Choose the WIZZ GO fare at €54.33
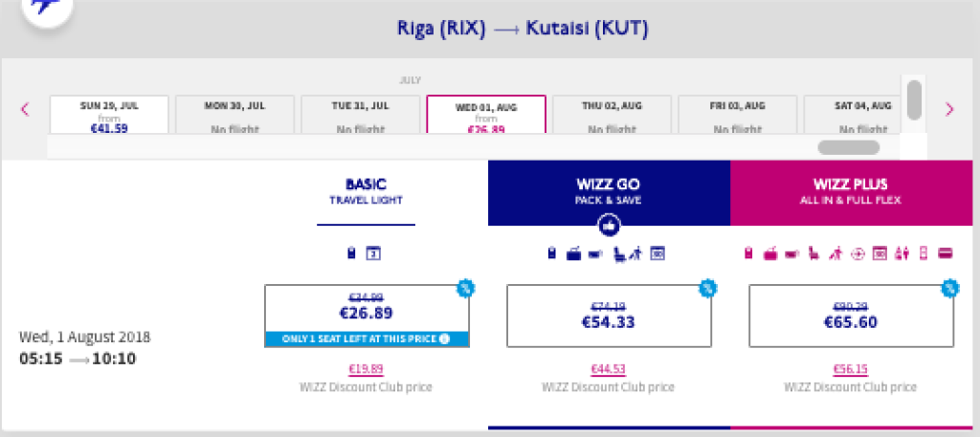This screenshot has height=437, width=980. tap(608, 315)
